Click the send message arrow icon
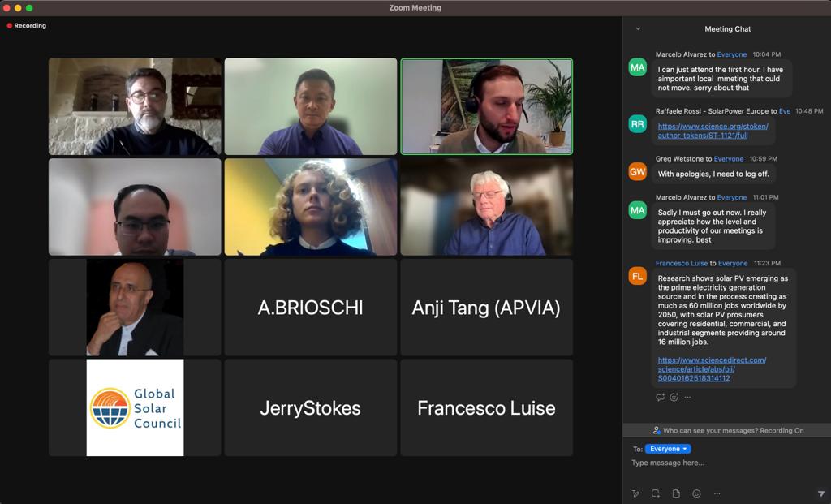The width and height of the screenshot is (831, 504). (820, 493)
